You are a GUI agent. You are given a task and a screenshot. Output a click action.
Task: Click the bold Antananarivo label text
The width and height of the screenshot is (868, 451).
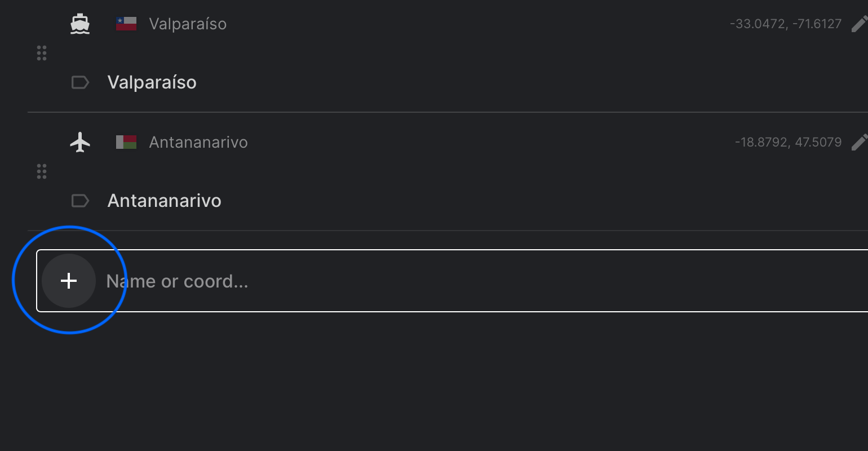click(x=165, y=201)
